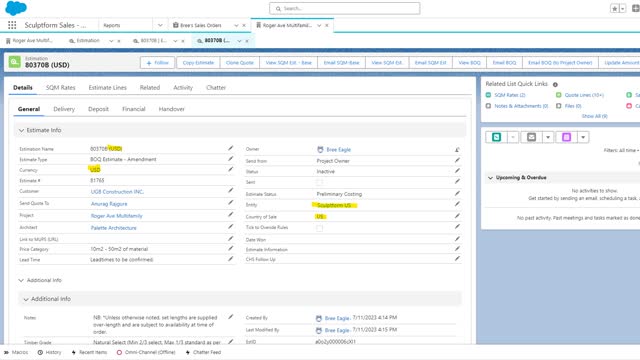Image resolution: width=640 pixels, height=360 pixels.
Task: Edit Project field pencil icon
Action: (231, 215)
